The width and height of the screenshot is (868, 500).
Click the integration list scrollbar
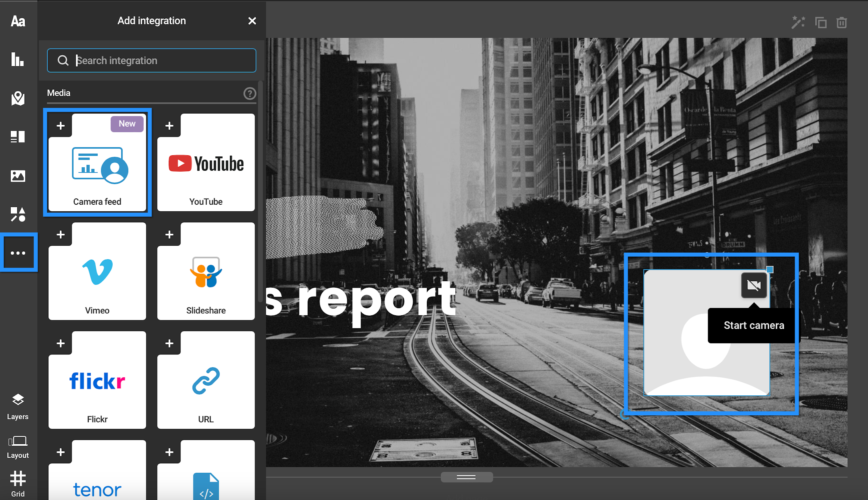point(260,192)
